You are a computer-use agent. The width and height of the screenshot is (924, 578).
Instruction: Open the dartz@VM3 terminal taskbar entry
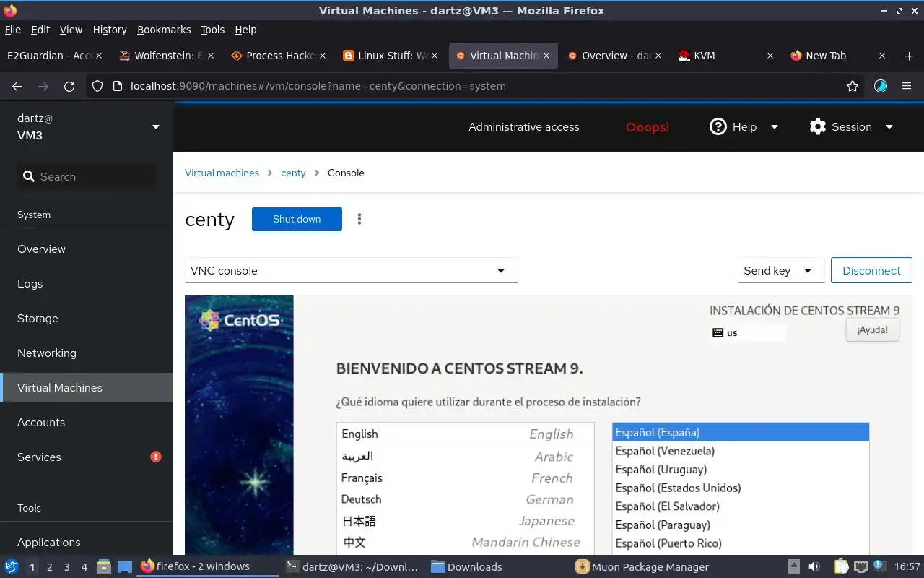(x=352, y=566)
